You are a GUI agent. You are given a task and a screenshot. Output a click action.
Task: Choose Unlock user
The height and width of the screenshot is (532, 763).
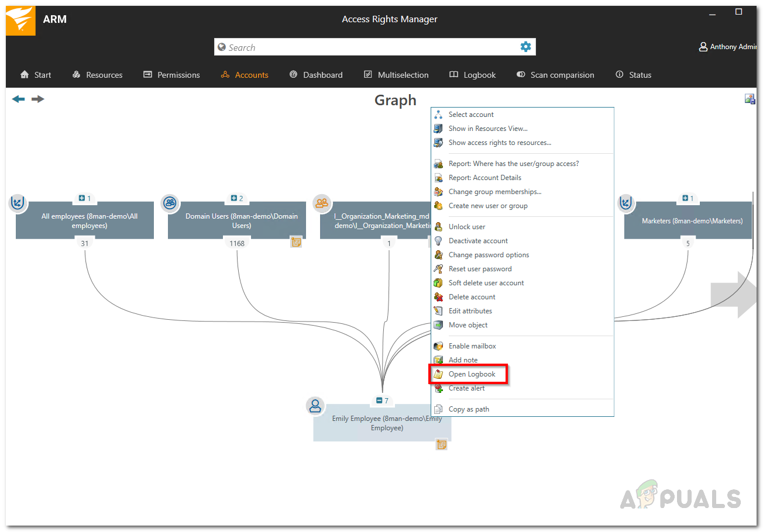pos(523,227)
